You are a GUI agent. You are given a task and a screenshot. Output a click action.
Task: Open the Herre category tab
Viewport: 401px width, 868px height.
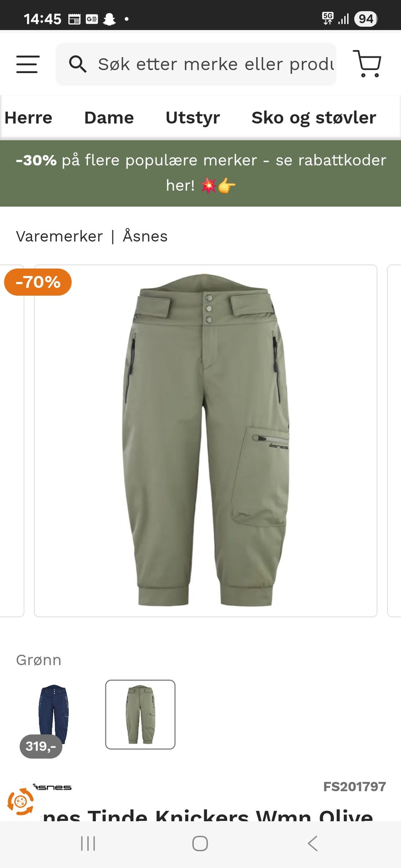(x=28, y=118)
